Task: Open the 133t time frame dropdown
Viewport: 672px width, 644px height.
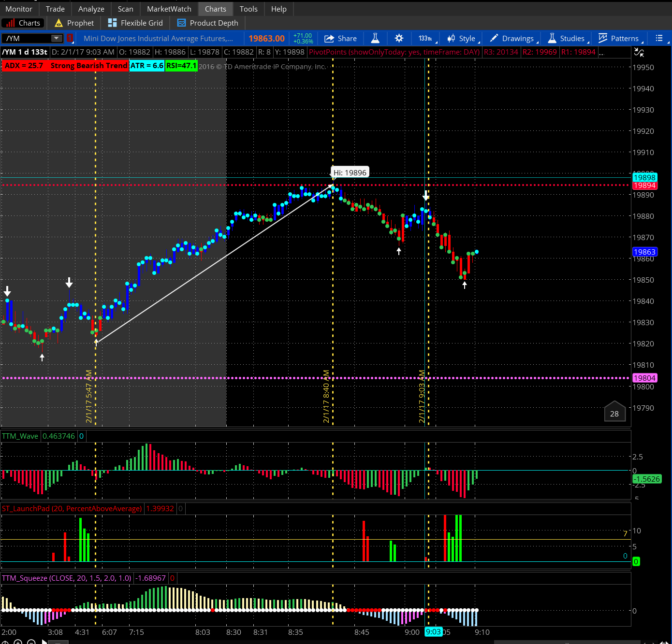Action: 426,39
